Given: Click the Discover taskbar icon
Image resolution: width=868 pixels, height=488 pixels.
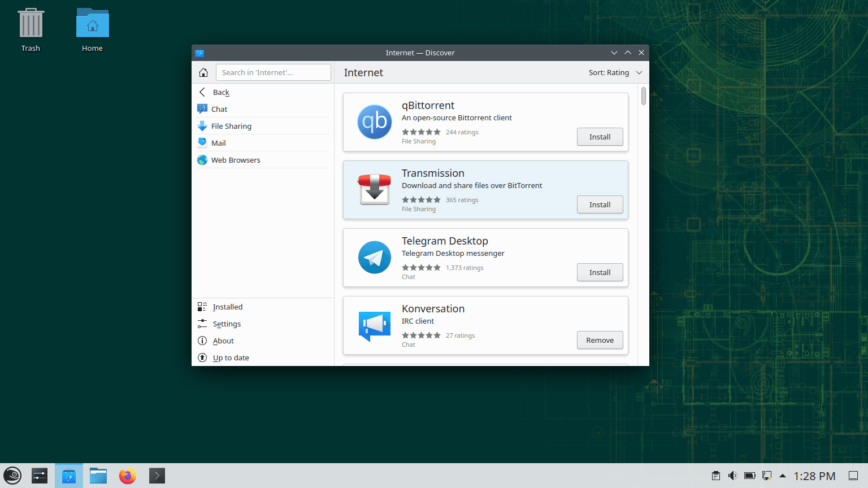Looking at the screenshot, I should (x=69, y=476).
